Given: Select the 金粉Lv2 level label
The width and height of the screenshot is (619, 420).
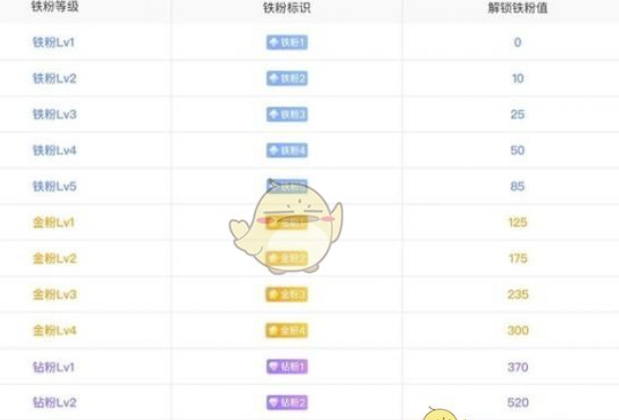Looking at the screenshot, I should pos(54,259).
